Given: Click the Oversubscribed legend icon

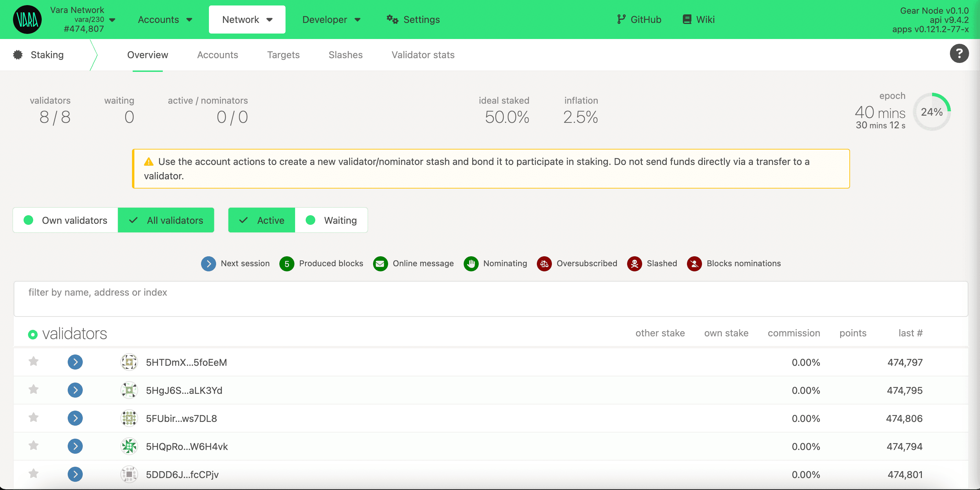Looking at the screenshot, I should click(544, 263).
